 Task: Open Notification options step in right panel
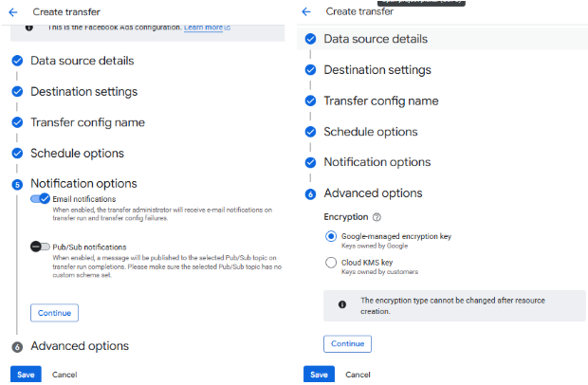tap(377, 162)
